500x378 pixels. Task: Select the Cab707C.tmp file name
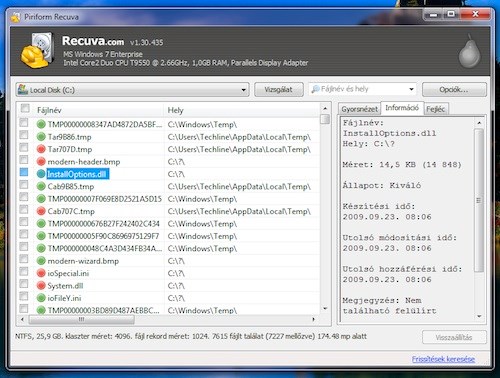pyautogui.click(x=71, y=211)
